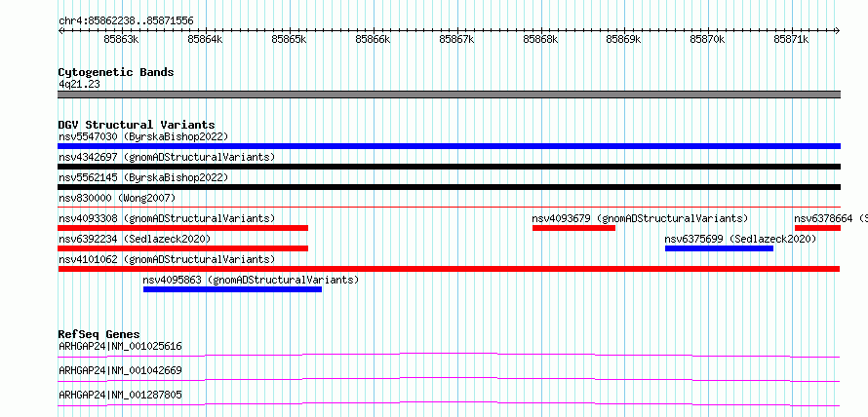The image size is (868, 417).
Task: Click the 85868k ruler position
Action: coord(540,39)
